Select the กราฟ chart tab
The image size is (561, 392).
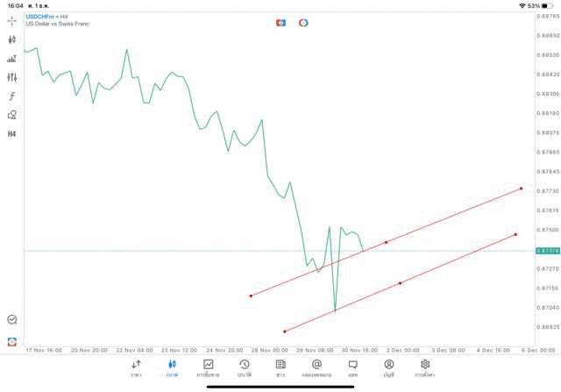point(172,367)
